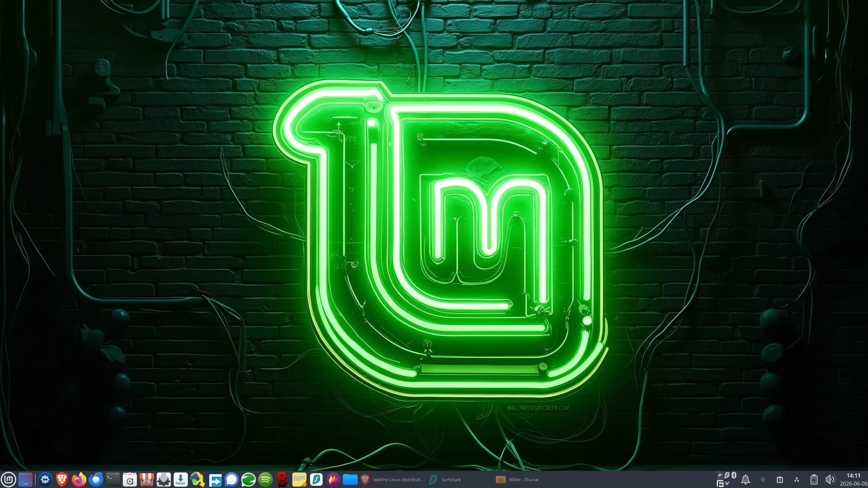
Task: Open the red B application launcher
Action: coord(282,479)
